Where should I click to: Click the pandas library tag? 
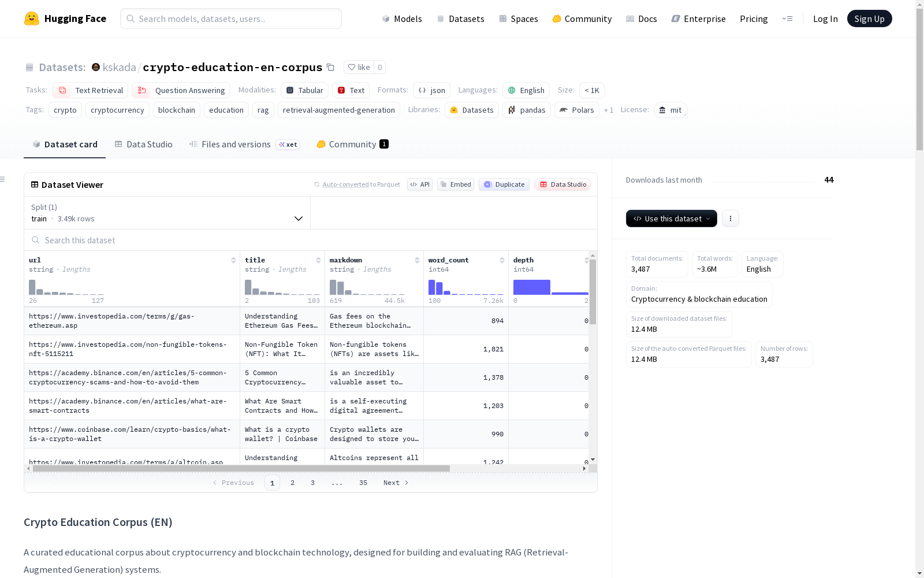click(527, 110)
